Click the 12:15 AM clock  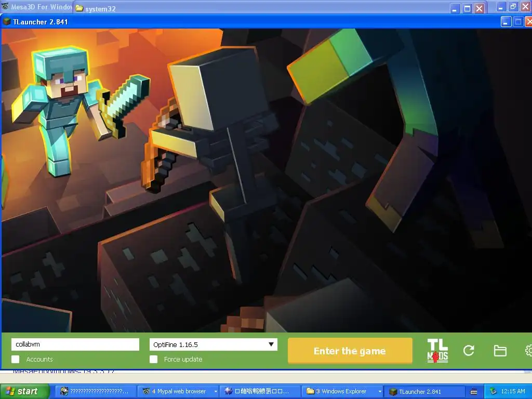tap(513, 391)
